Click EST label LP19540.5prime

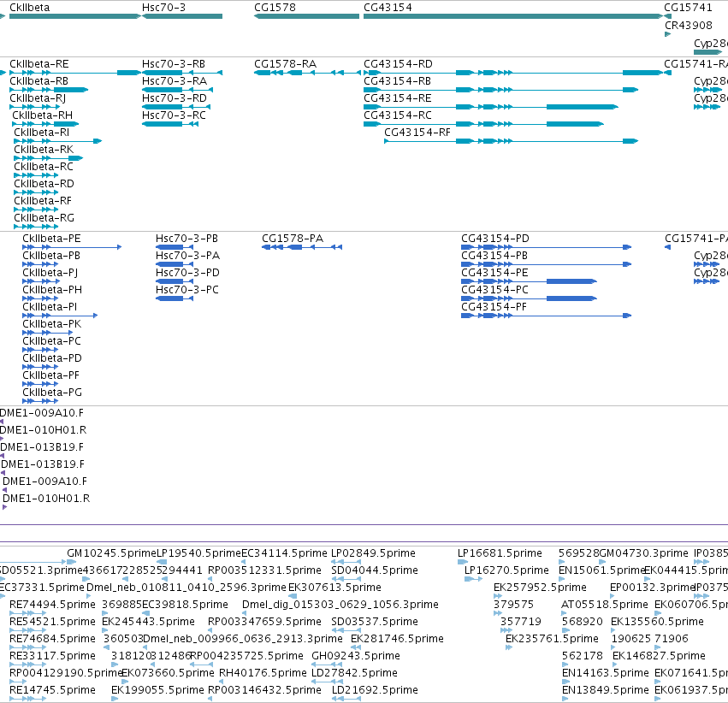pos(198,553)
